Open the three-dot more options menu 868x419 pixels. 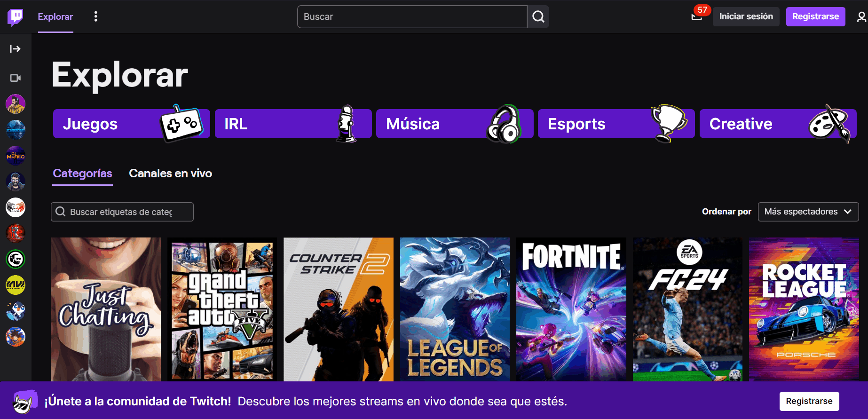tap(96, 17)
